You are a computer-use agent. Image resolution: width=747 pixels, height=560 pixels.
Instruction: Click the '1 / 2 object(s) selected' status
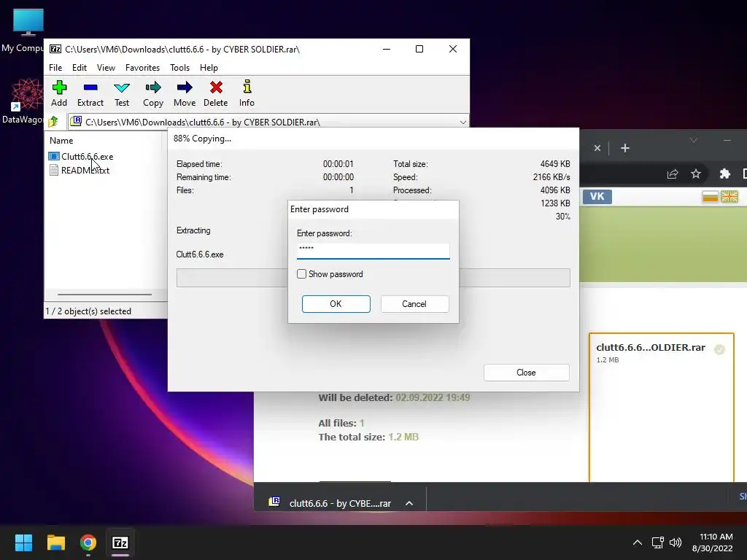click(x=88, y=311)
